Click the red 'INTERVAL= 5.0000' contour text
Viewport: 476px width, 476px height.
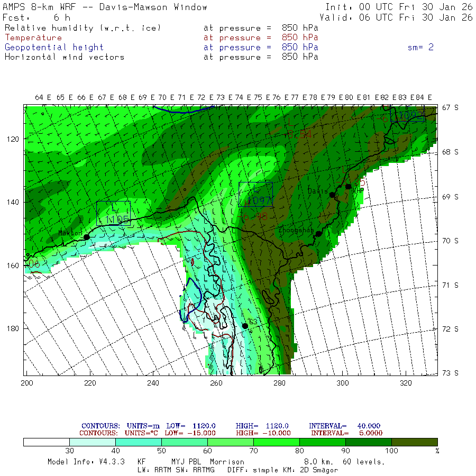346,433
